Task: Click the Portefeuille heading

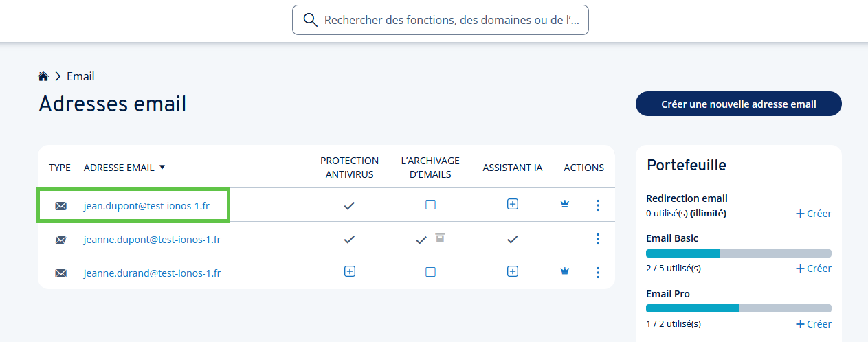Action: click(687, 166)
